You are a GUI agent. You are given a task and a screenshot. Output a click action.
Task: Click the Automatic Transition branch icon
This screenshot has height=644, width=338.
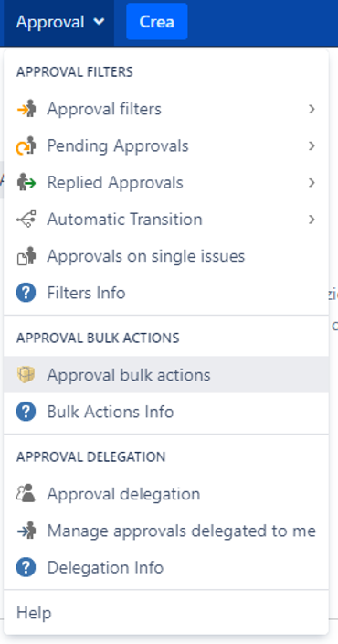click(26, 220)
